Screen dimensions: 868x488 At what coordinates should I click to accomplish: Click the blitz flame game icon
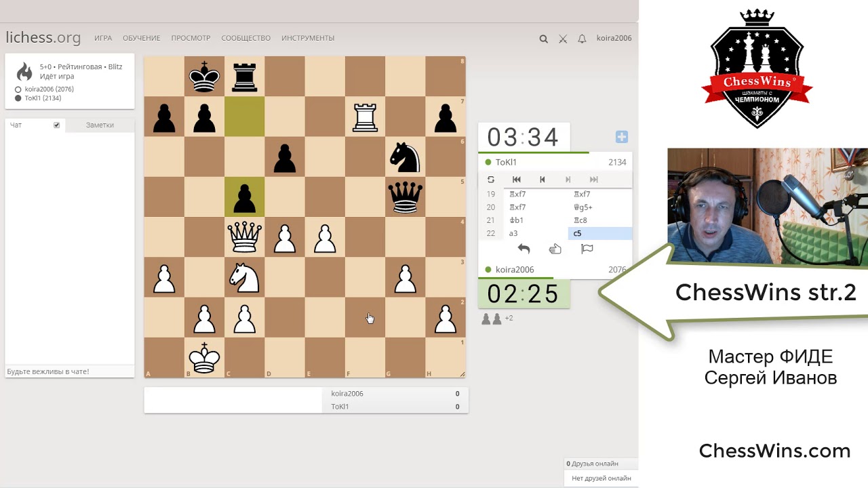coord(24,72)
